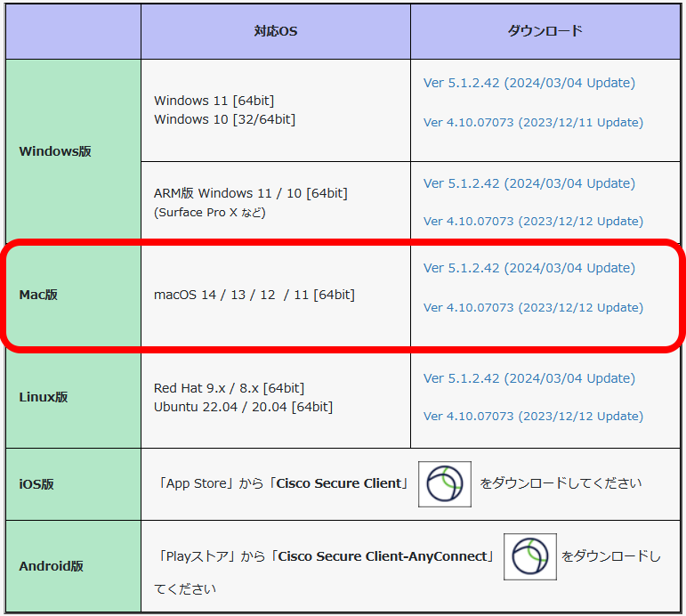
Task: Select the Mac版 row label
Action: [38, 295]
